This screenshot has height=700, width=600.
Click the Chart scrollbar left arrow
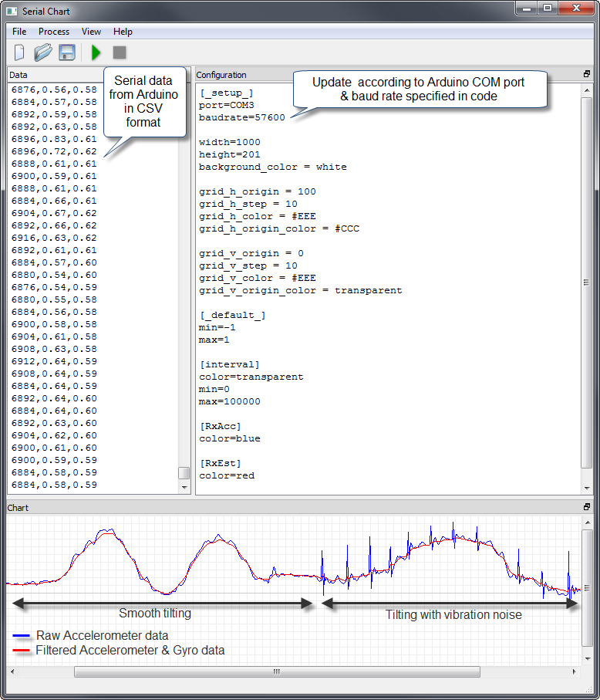(x=13, y=671)
